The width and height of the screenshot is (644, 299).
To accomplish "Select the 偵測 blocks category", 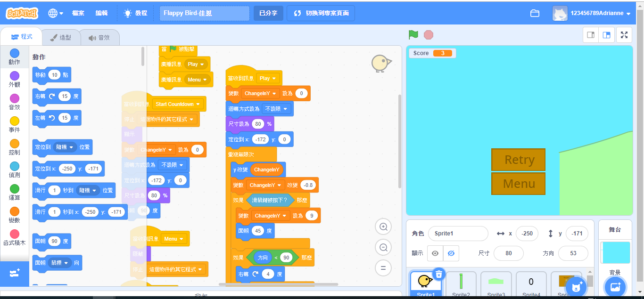I will click(15, 170).
